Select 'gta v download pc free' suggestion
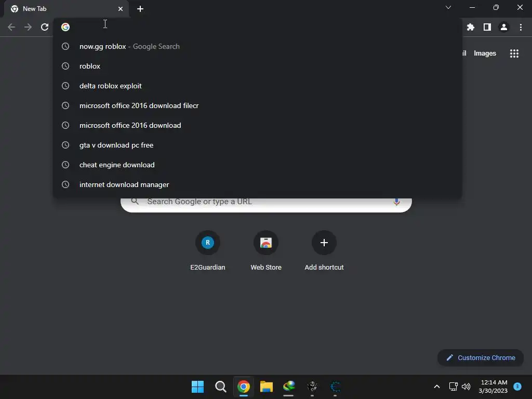 coord(257,145)
